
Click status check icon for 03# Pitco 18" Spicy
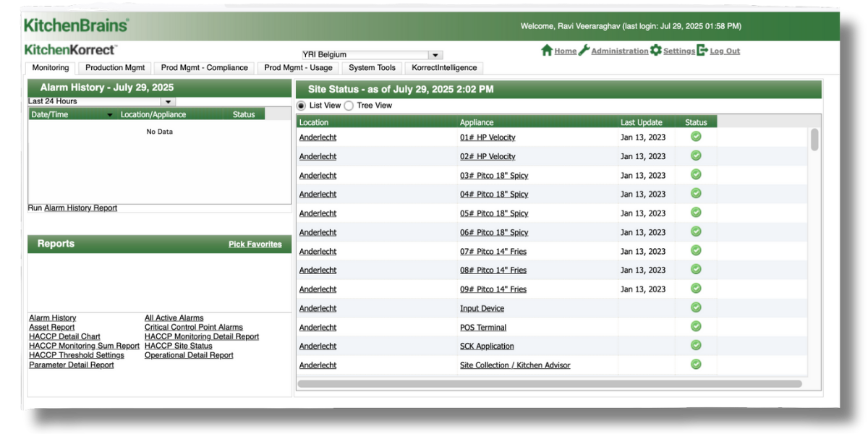(696, 174)
